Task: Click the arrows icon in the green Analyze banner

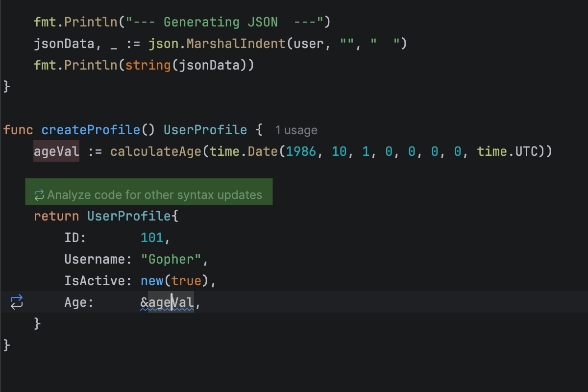Action: [x=39, y=195]
